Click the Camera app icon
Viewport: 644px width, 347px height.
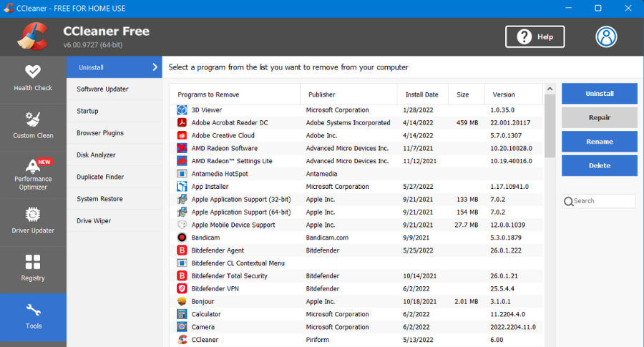[182, 327]
